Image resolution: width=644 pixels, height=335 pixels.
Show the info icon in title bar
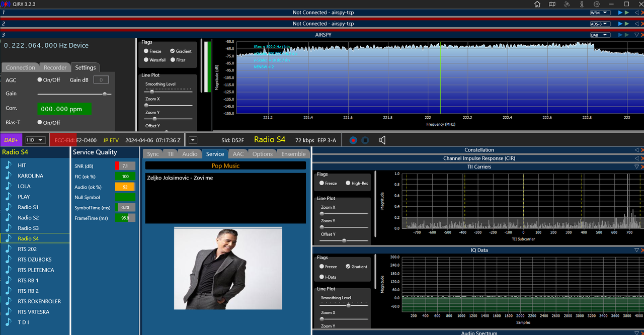[582, 4]
